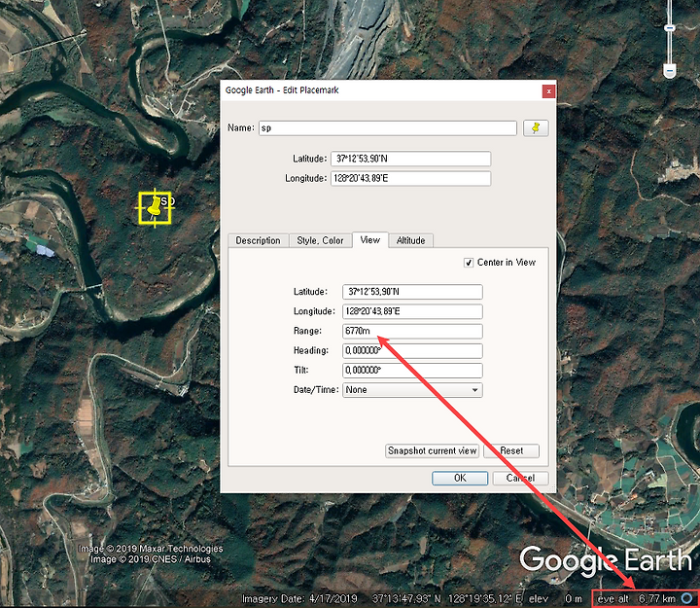Click the eye alt 6.77 km readout
This screenshot has width=700, height=608.
coord(636,598)
